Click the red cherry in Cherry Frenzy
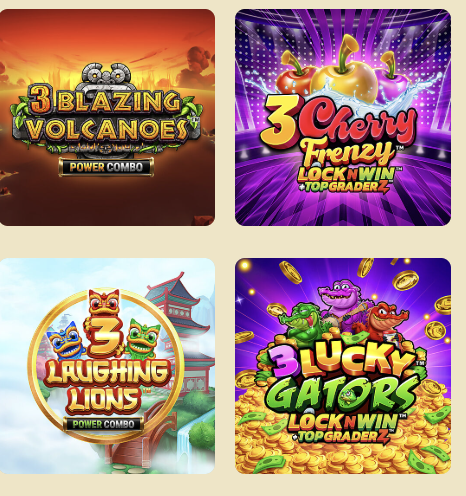The height and width of the screenshot is (496, 466). click(295, 78)
